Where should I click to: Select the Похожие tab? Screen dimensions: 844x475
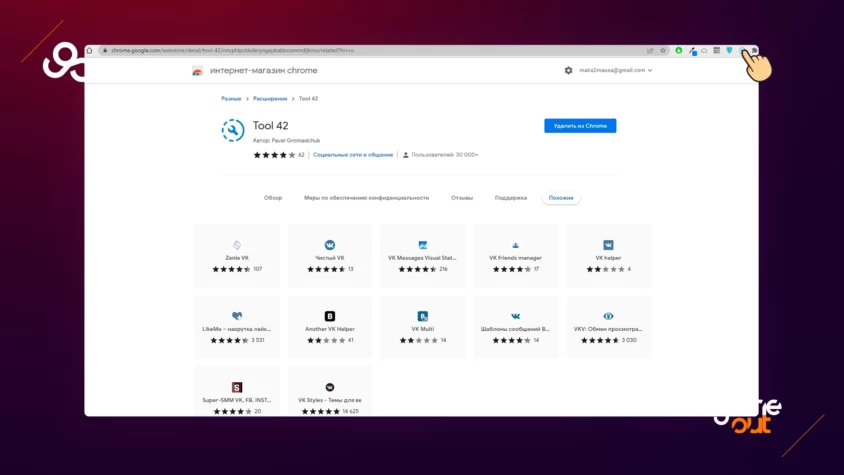tap(561, 198)
